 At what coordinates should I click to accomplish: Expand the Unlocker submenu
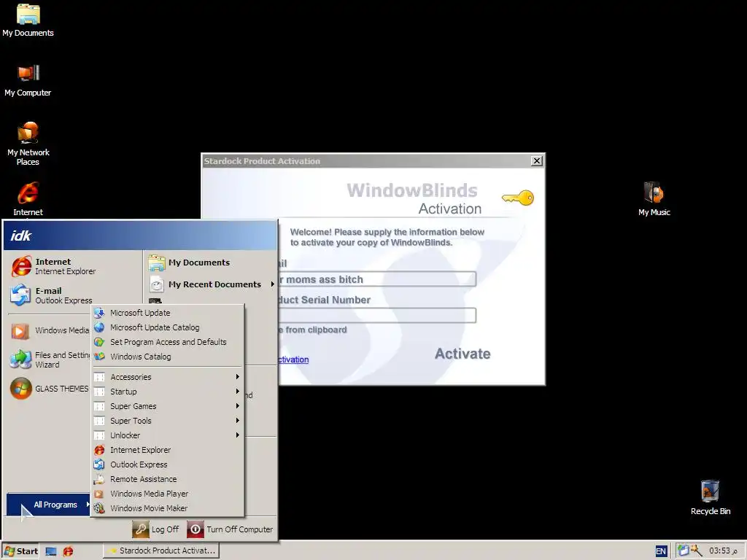(167, 435)
